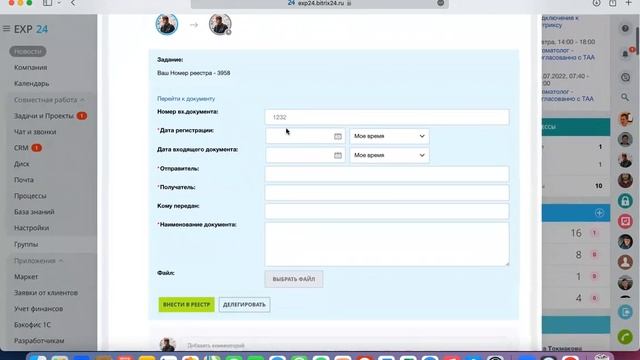Viewport: 640px width, 360px height.
Task: Click the browser share icon
Action: tap(613, 3)
